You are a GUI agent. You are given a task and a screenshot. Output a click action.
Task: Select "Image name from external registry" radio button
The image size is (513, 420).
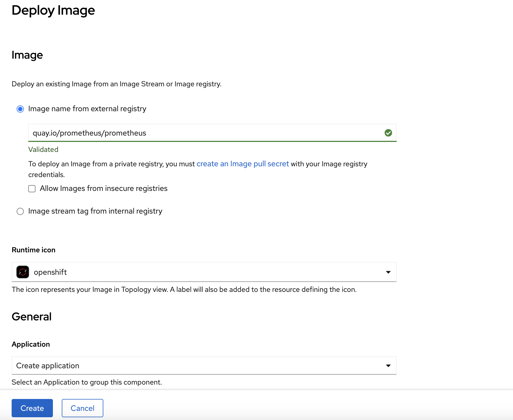[x=20, y=109]
